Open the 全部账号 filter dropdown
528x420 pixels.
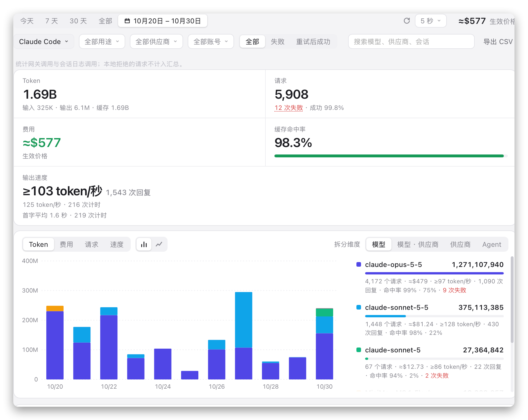click(211, 42)
